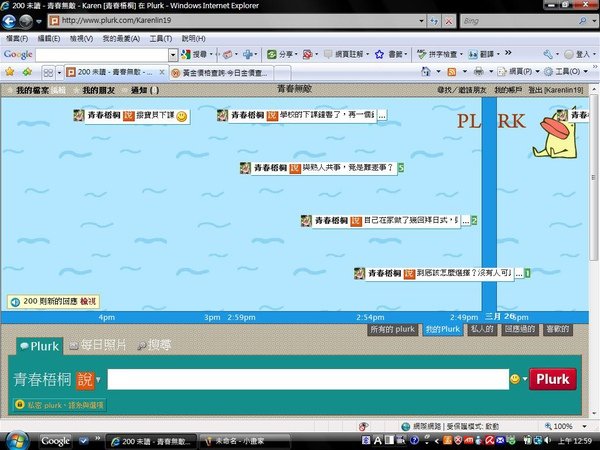Expand Google toolbar more chevron

point(508,53)
